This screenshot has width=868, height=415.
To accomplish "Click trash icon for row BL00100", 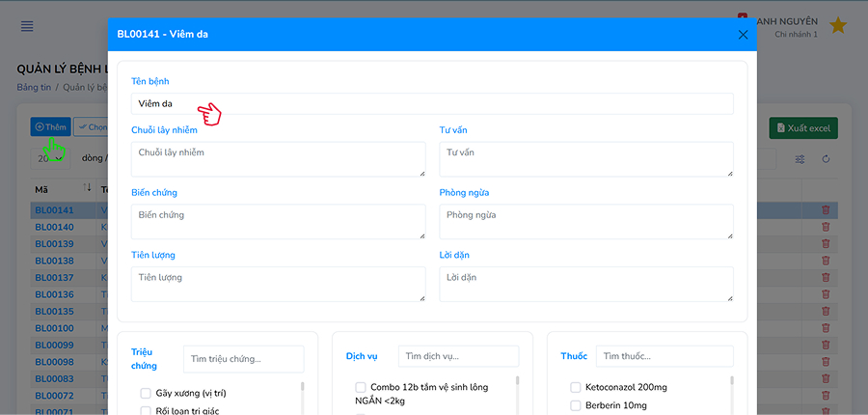I will pos(825,328).
